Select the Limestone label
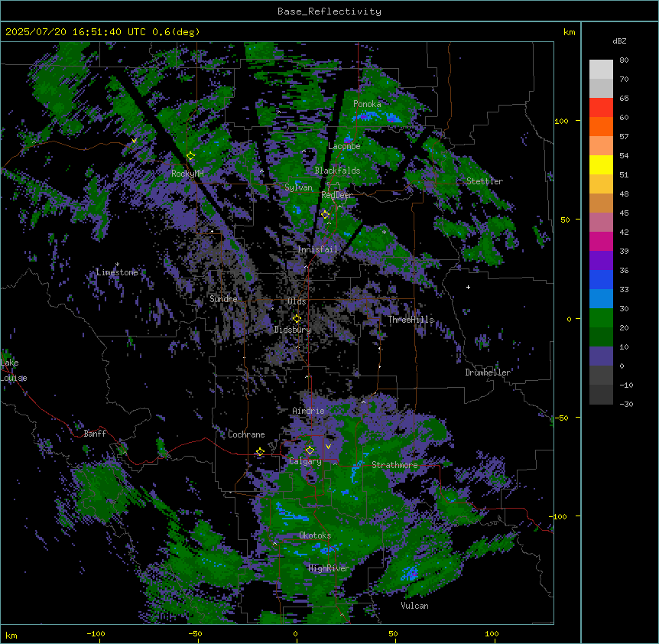This screenshot has width=659, height=644. click(x=117, y=272)
